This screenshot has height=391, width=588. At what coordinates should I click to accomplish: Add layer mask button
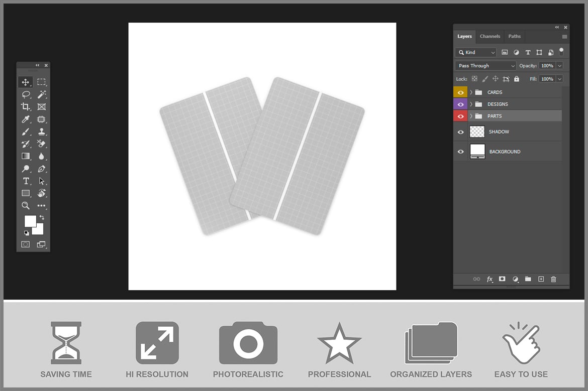(502, 279)
